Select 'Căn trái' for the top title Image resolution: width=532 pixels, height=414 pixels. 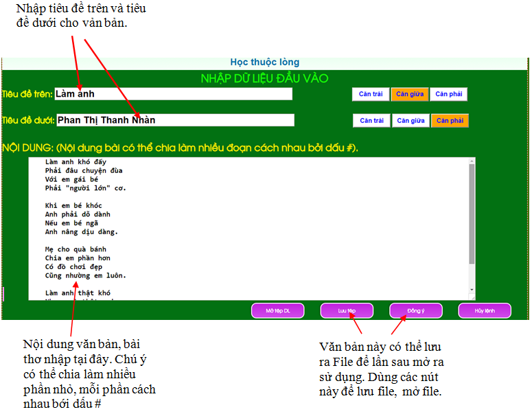tap(371, 94)
